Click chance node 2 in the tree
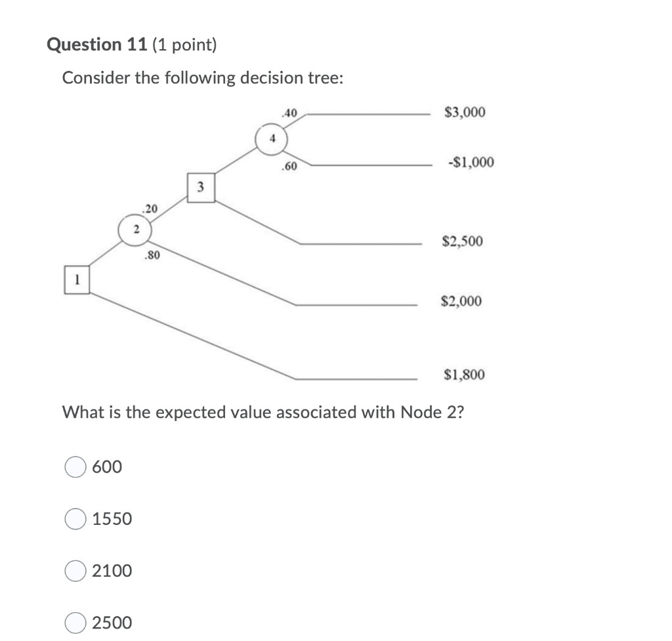 [136, 230]
